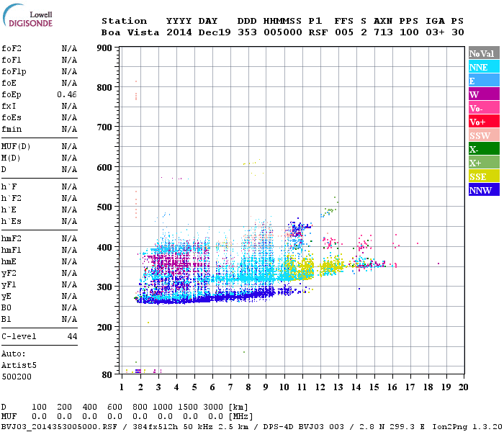Select the X+ light green legend swatch
Screen dimensions: 504x432
click(x=484, y=163)
